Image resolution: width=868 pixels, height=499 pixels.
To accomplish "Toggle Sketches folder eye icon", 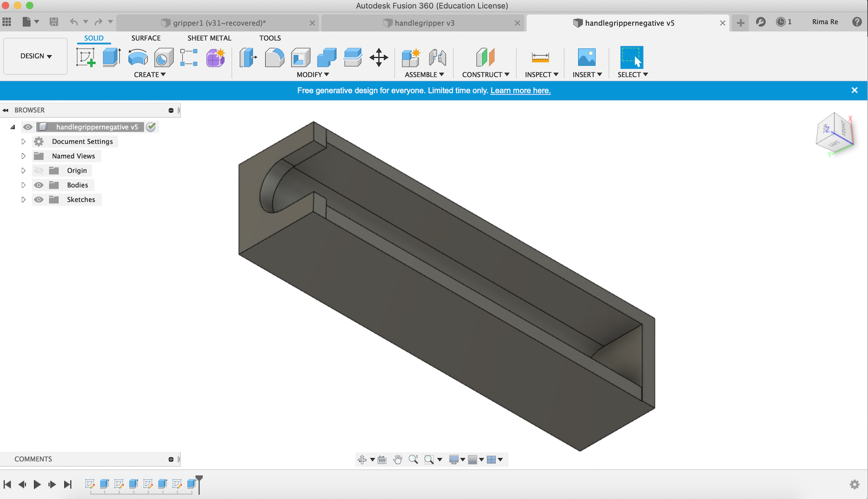I will tap(39, 200).
